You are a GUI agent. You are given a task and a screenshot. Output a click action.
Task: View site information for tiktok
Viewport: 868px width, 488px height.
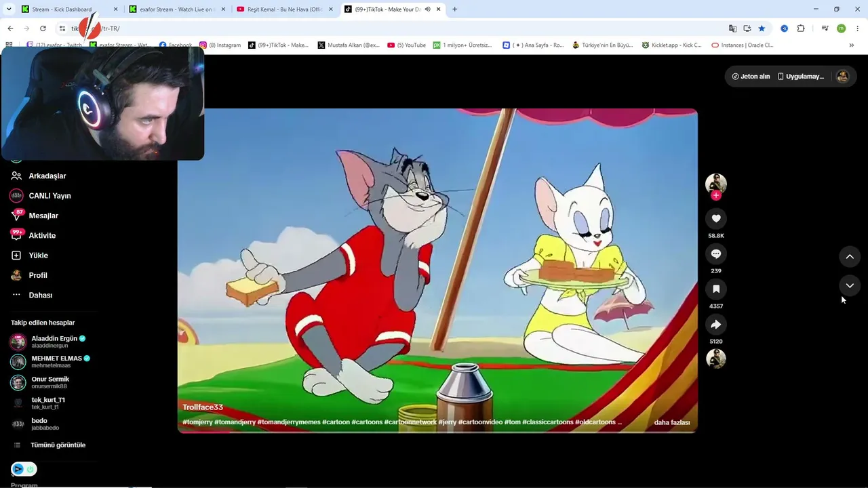(x=62, y=28)
